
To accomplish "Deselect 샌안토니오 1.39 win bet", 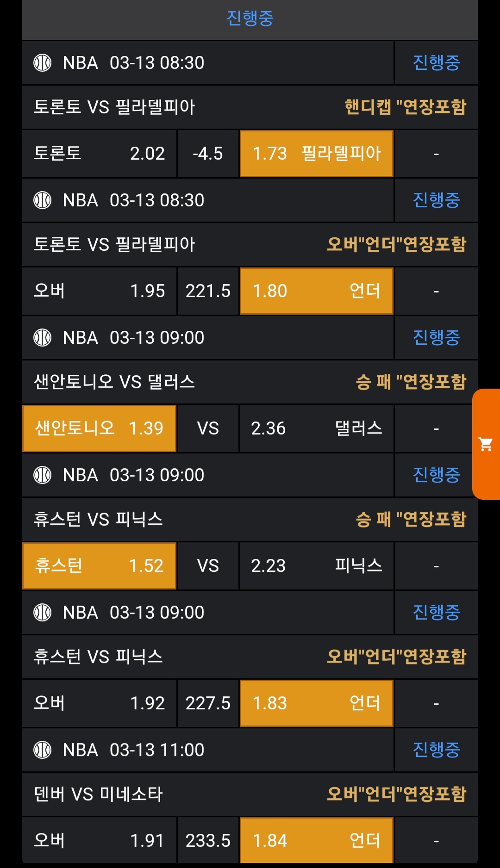I will click(x=100, y=428).
